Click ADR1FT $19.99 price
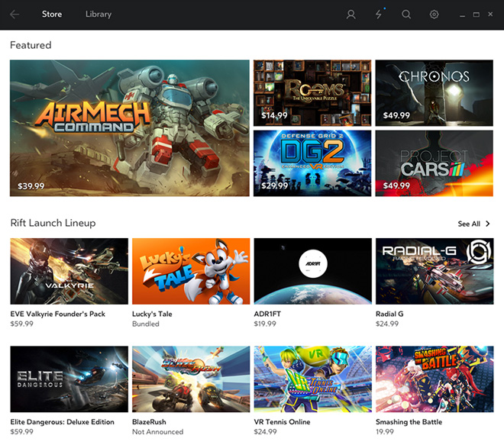This screenshot has height=445, width=504. [265, 324]
